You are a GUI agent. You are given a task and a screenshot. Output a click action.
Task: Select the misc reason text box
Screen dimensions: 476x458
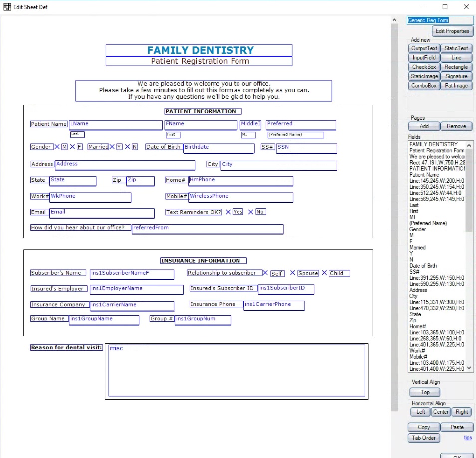click(x=237, y=370)
